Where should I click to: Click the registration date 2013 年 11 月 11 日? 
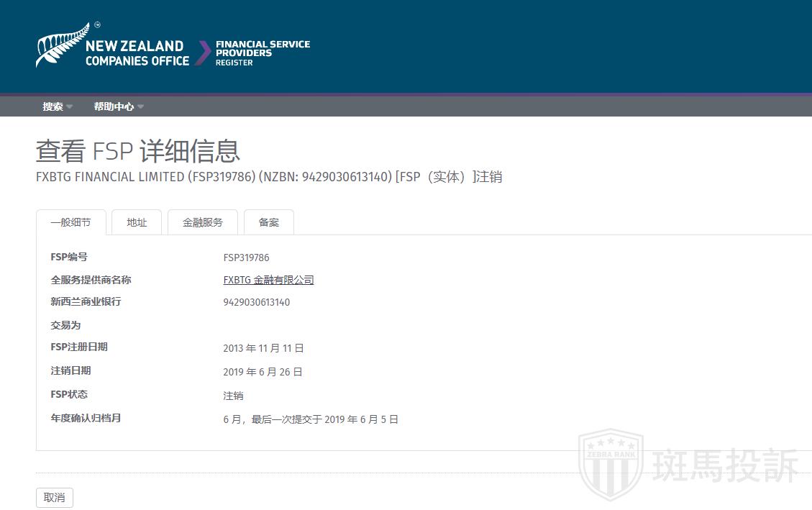(x=263, y=348)
